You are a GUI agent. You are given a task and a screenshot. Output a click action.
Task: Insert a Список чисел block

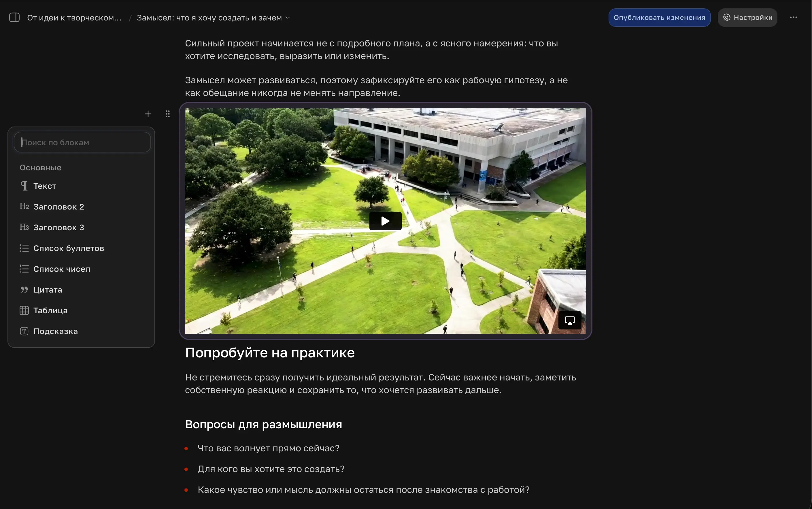(x=81, y=269)
